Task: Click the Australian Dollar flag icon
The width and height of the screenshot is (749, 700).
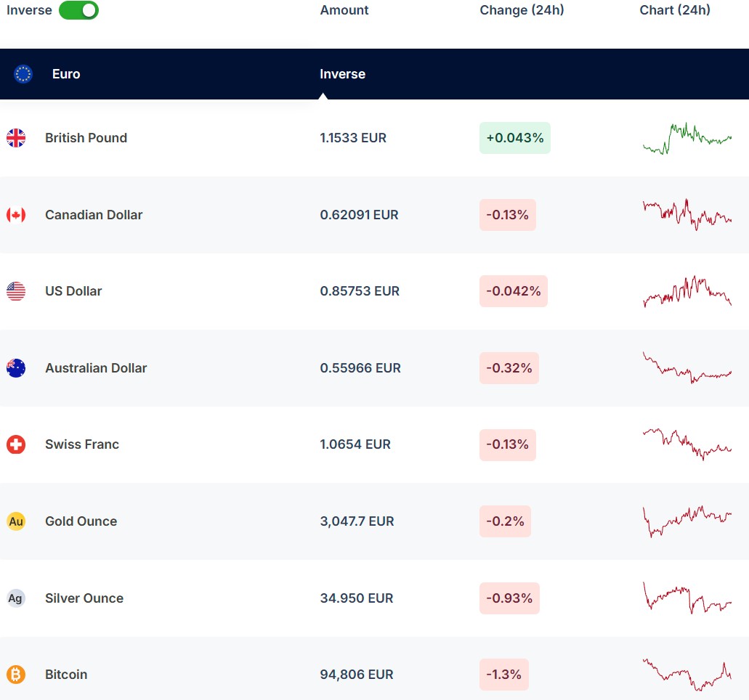Action: click(16, 368)
